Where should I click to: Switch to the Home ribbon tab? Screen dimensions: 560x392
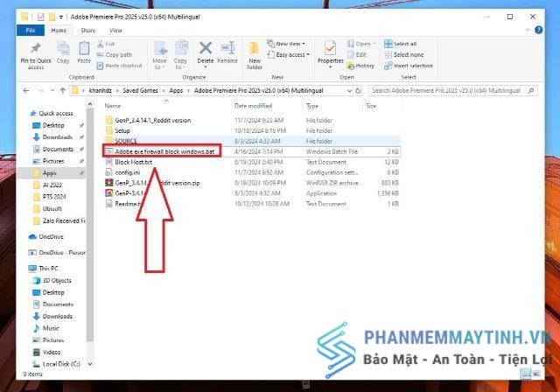pyautogui.click(x=59, y=31)
